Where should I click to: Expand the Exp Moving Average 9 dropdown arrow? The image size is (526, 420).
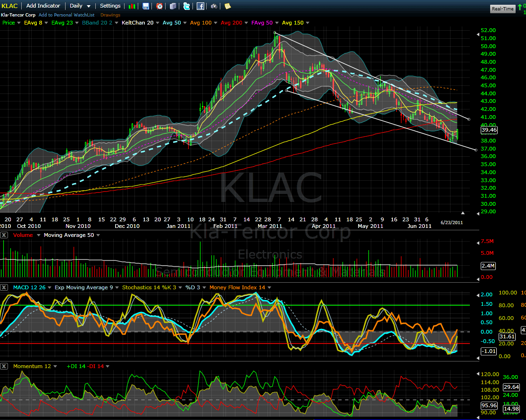tap(117, 287)
